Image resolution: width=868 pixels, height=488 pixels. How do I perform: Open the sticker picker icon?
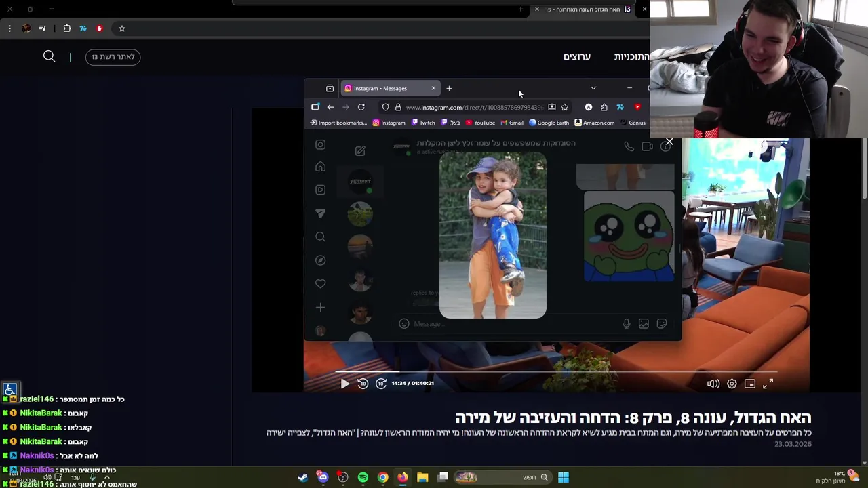[661, 324]
